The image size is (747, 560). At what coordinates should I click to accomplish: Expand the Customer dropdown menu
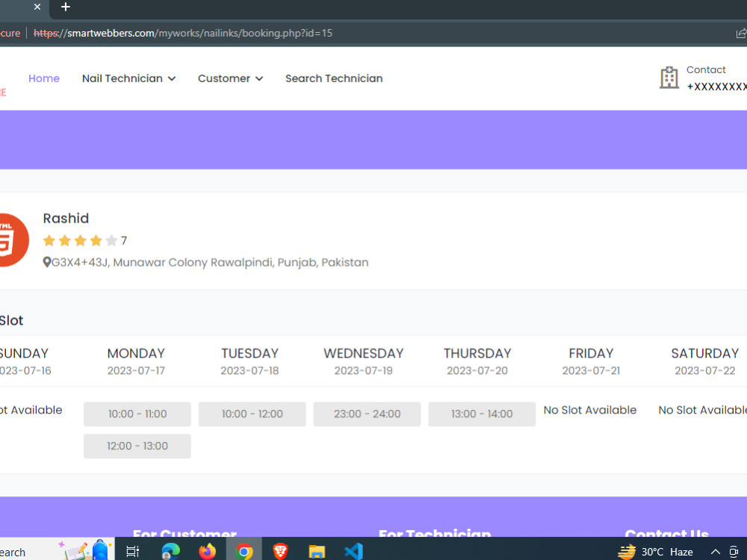tap(230, 78)
